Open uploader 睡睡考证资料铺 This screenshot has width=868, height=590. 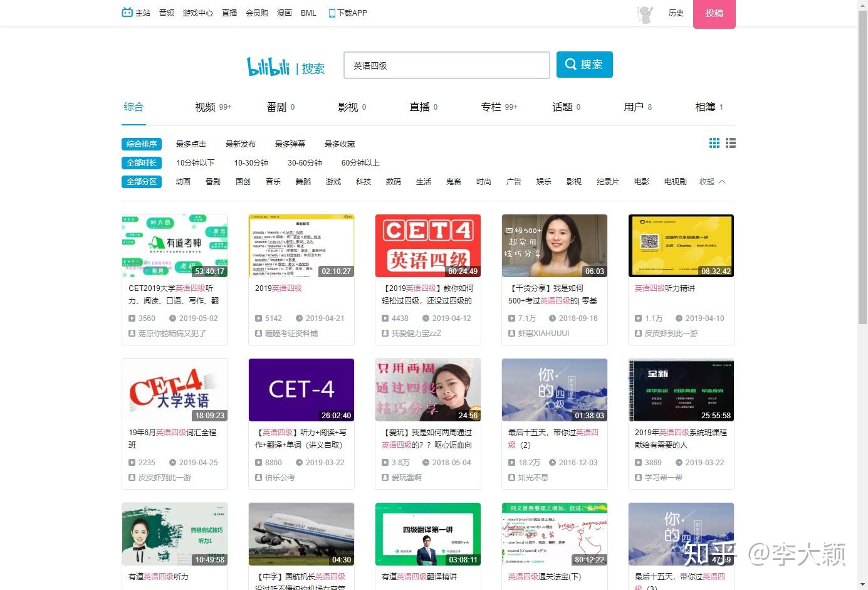[x=291, y=334]
